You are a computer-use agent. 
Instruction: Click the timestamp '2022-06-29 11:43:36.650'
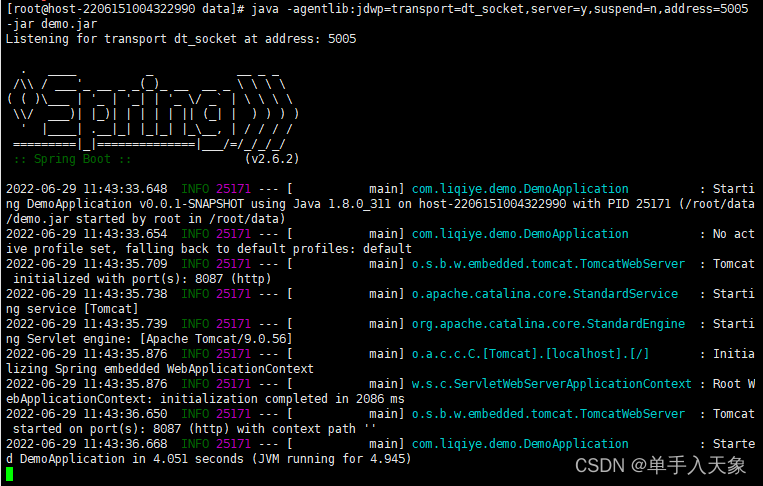[x=87, y=414]
